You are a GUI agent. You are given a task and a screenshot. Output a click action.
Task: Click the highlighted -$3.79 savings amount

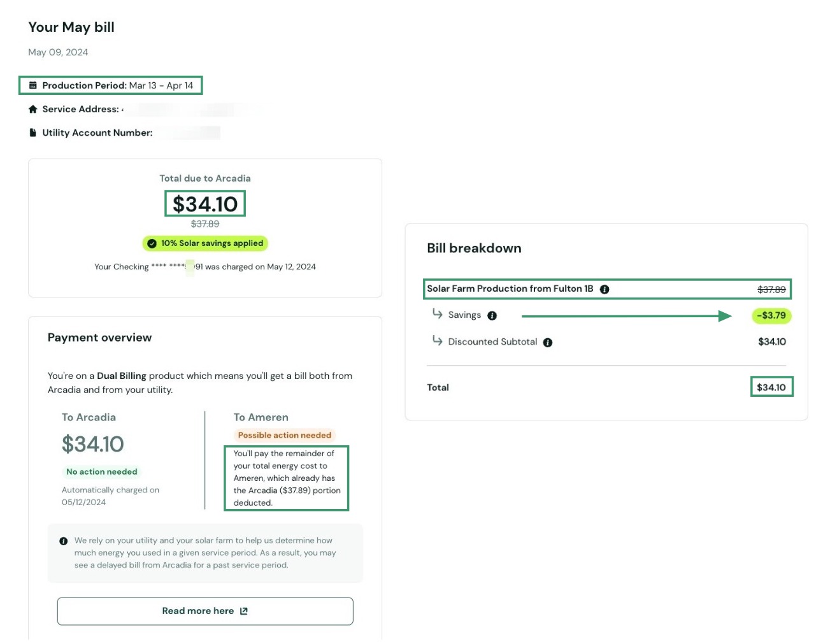[x=771, y=315]
